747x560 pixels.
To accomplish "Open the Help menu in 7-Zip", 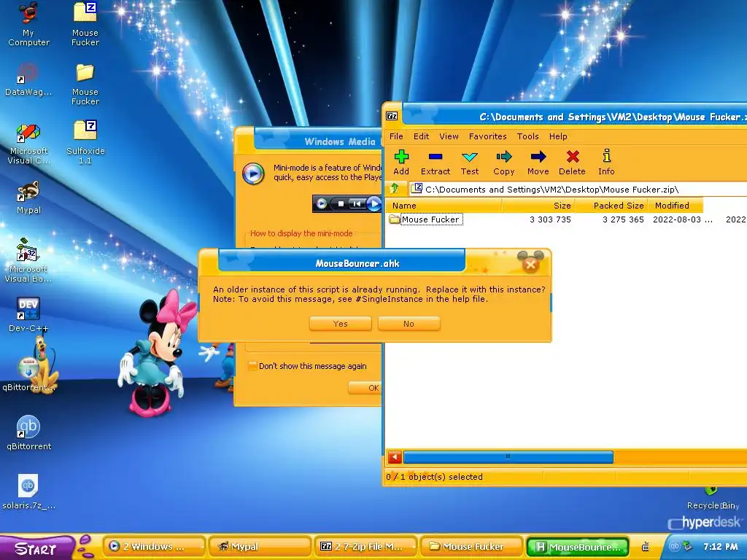I will 558,136.
